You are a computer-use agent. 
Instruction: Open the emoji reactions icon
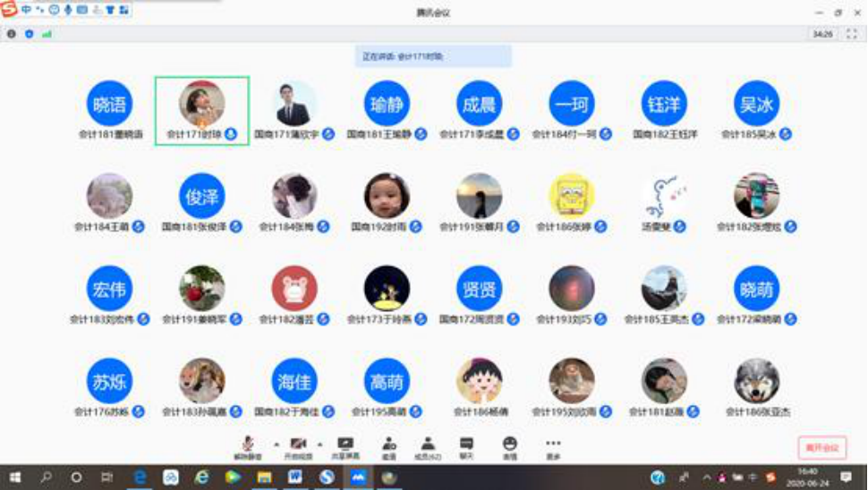tap(509, 445)
